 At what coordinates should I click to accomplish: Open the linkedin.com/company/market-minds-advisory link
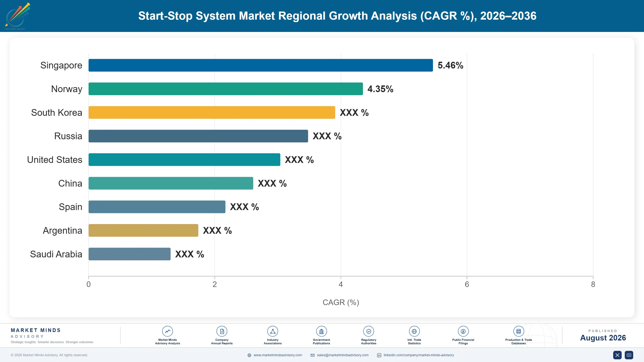(x=419, y=355)
